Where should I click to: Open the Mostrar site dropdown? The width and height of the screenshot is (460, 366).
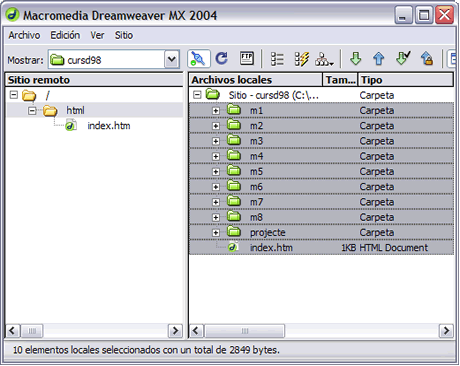click(172, 60)
